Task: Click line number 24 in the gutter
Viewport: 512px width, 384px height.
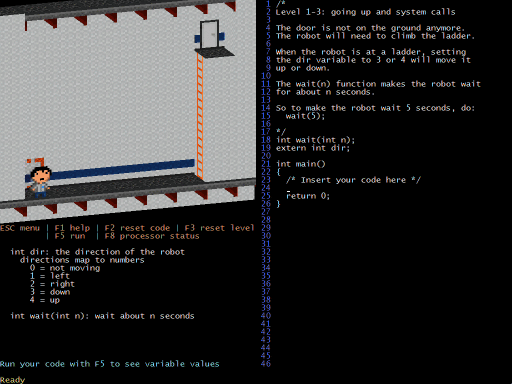Action: (x=266, y=188)
